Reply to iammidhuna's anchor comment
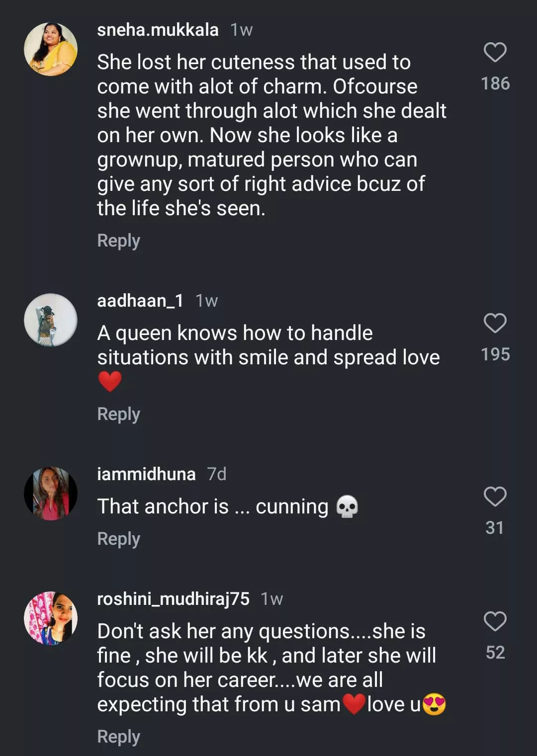537x756 pixels. [x=118, y=539]
